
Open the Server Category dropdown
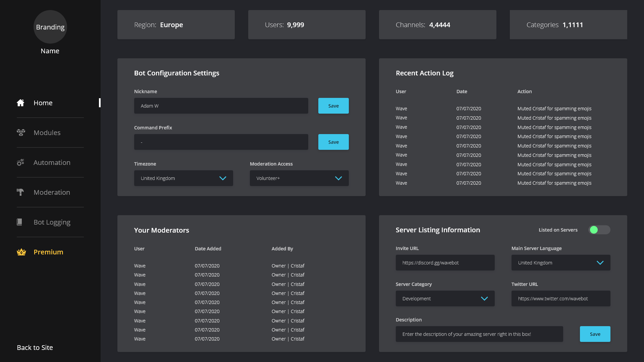484,298
